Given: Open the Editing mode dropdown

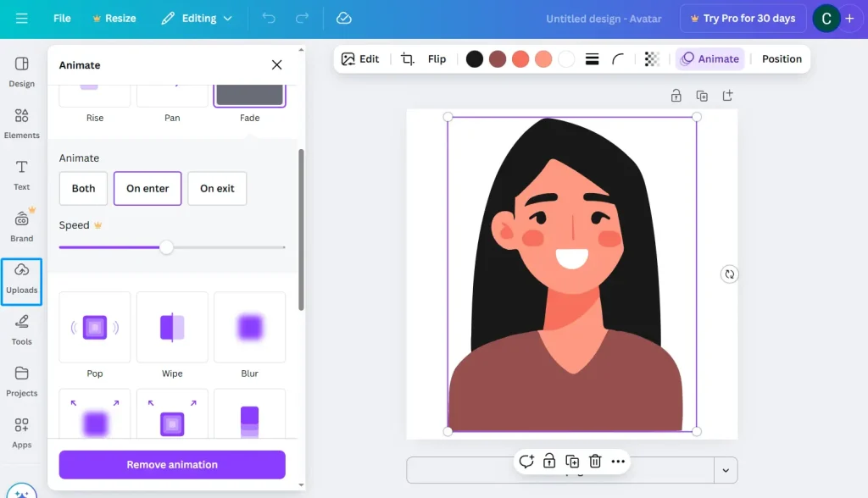Looking at the screenshot, I should (197, 17).
